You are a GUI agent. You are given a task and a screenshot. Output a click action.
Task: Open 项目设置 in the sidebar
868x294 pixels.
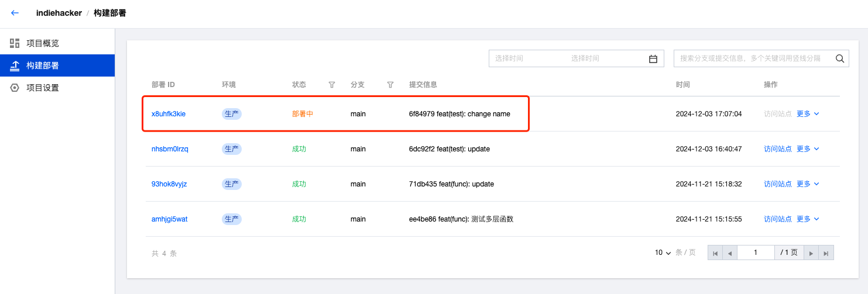42,88
